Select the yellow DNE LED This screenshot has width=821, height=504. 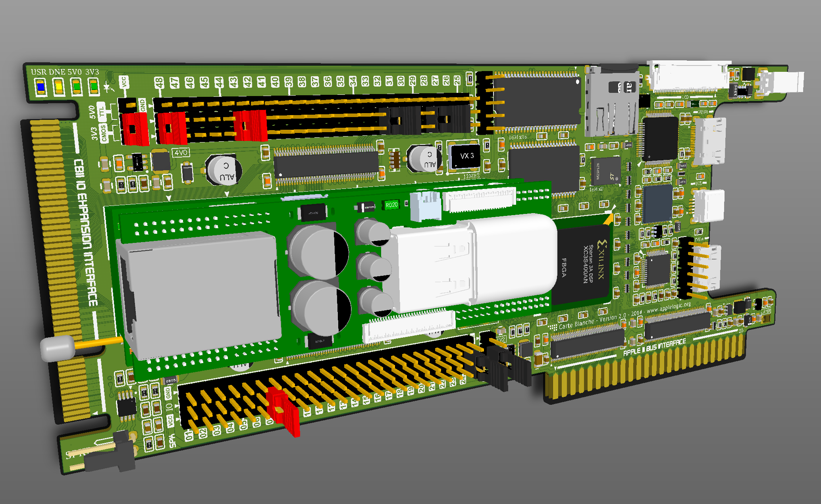[59, 87]
